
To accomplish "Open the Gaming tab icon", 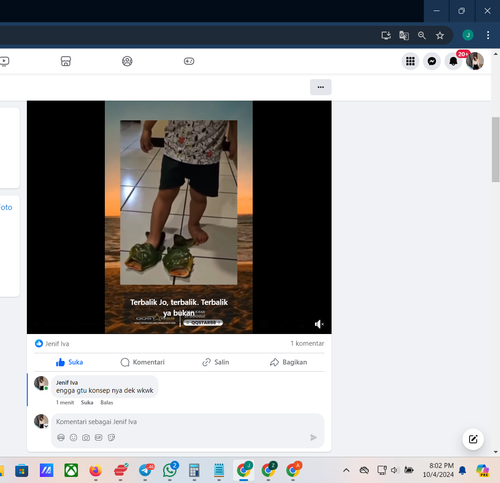I will [189, 61].
